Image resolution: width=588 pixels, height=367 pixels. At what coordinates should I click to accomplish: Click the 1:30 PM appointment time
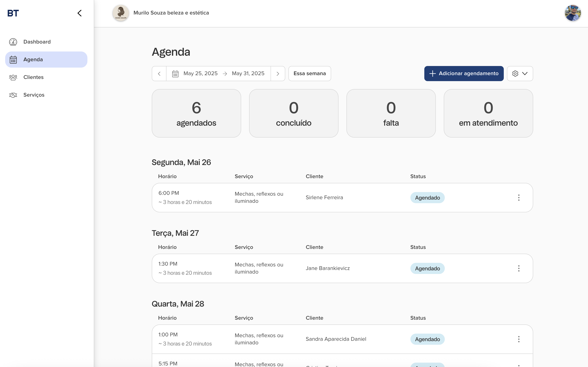point(168,264)
